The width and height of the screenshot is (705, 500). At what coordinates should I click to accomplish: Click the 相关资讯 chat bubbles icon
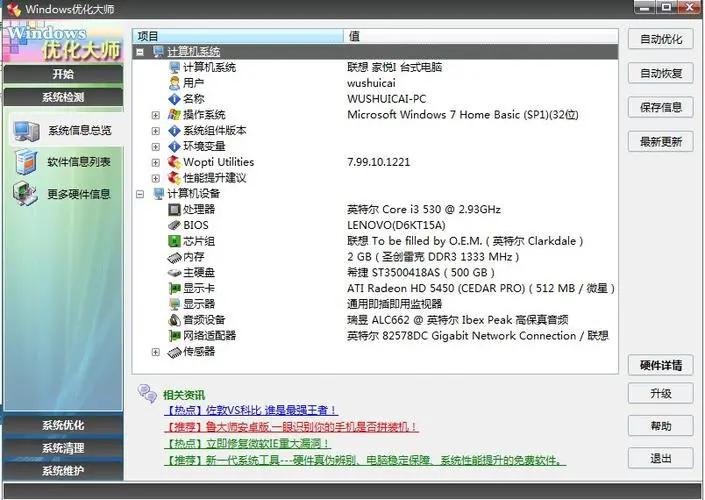coord(147,393)
